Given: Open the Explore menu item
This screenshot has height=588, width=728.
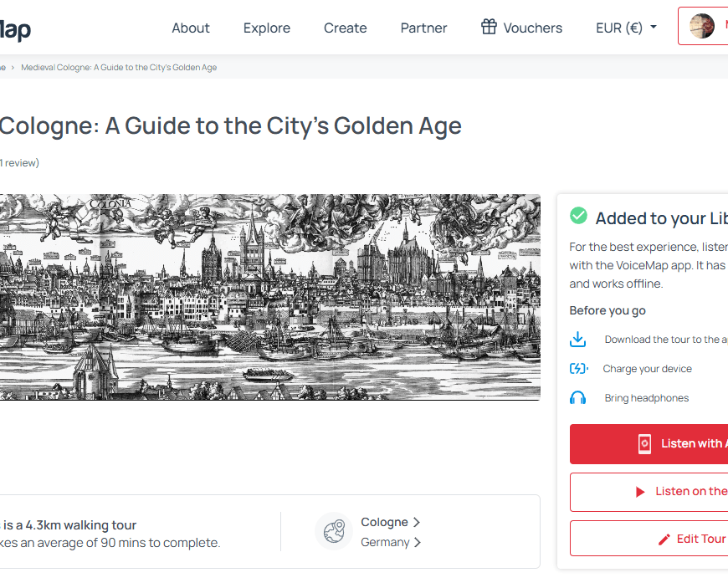Looking at the screenshot, I should pos(267,28).
